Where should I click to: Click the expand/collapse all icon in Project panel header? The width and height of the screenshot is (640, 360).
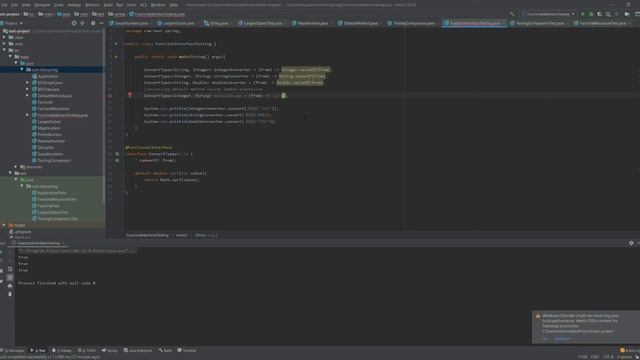click(82, 23)
